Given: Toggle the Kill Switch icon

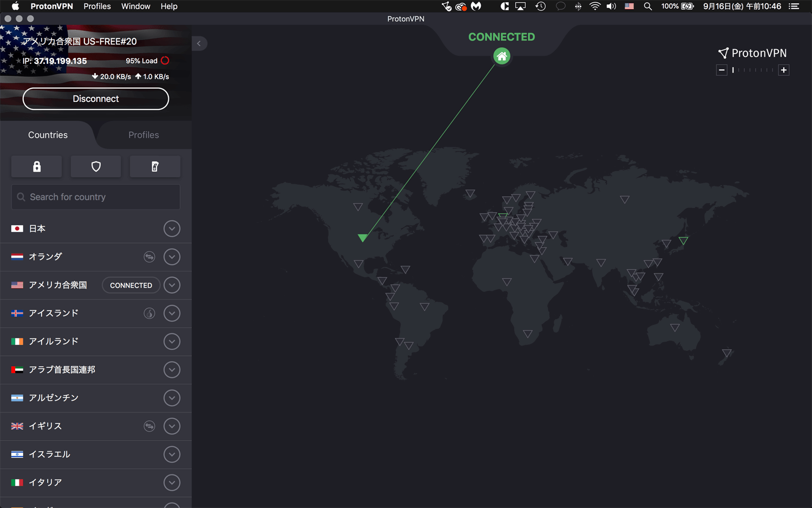Looking at the screenshot, I should click(x=155, y=166).
